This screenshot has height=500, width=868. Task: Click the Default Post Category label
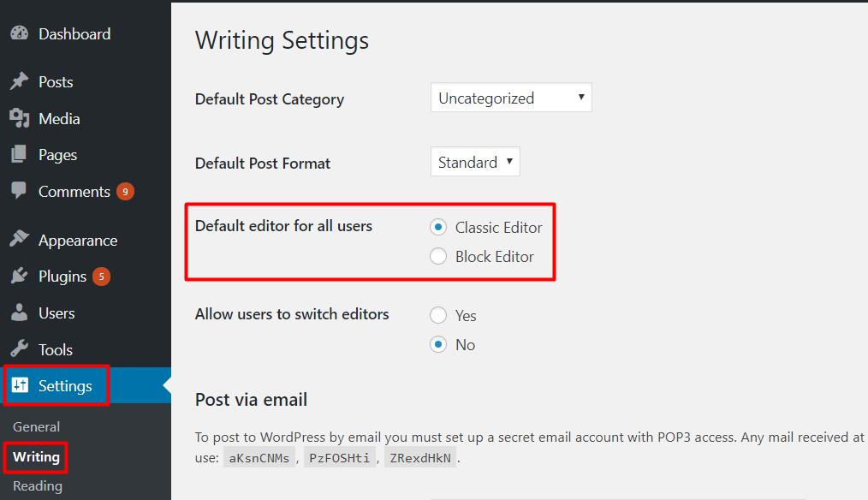270,99
